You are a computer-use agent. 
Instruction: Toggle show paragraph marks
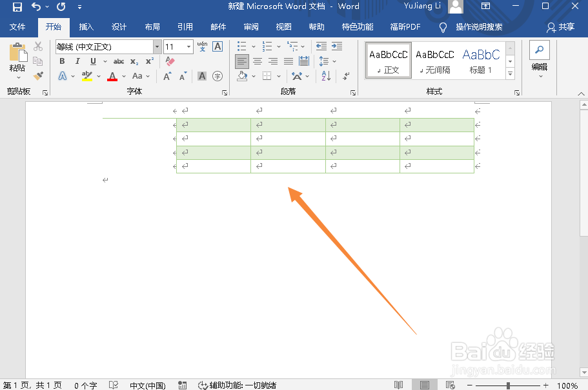[347, 76]
